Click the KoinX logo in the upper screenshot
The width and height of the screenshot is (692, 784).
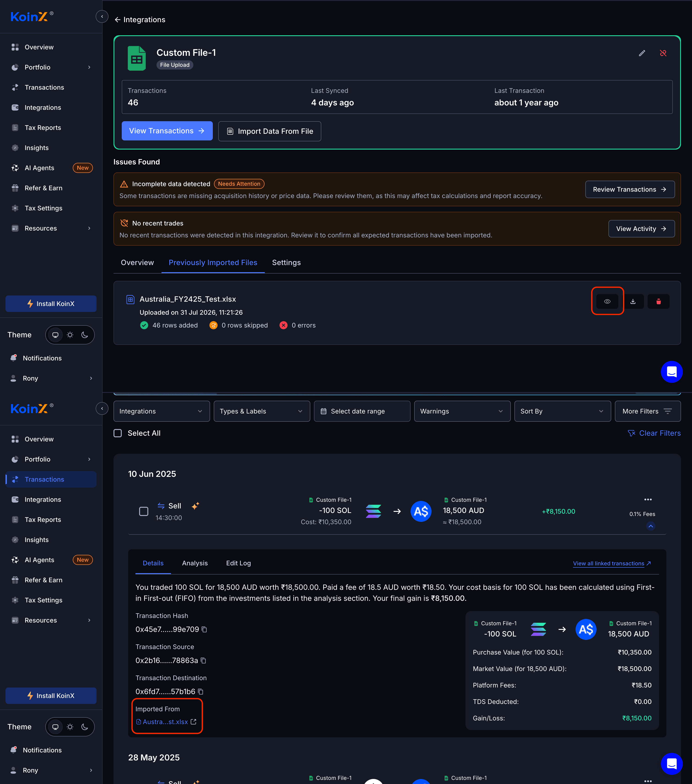32,16
